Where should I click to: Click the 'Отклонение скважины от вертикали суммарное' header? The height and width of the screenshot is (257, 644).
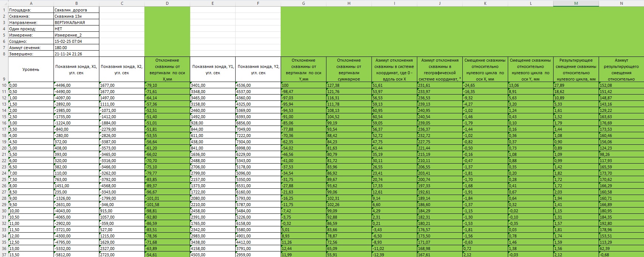tap(349, 69)
